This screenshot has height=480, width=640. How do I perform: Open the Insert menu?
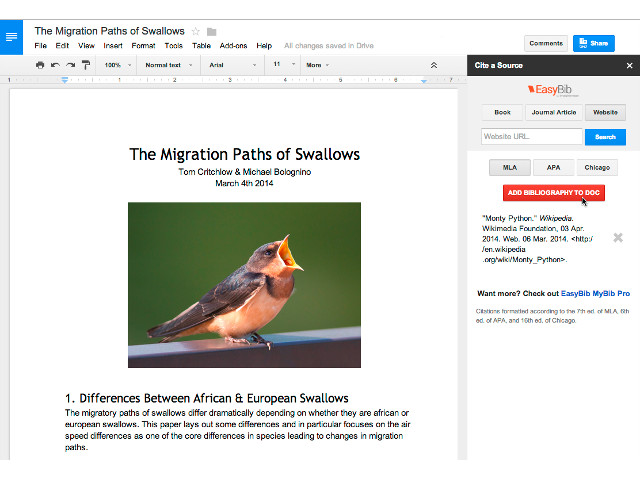tap(113, 46)
